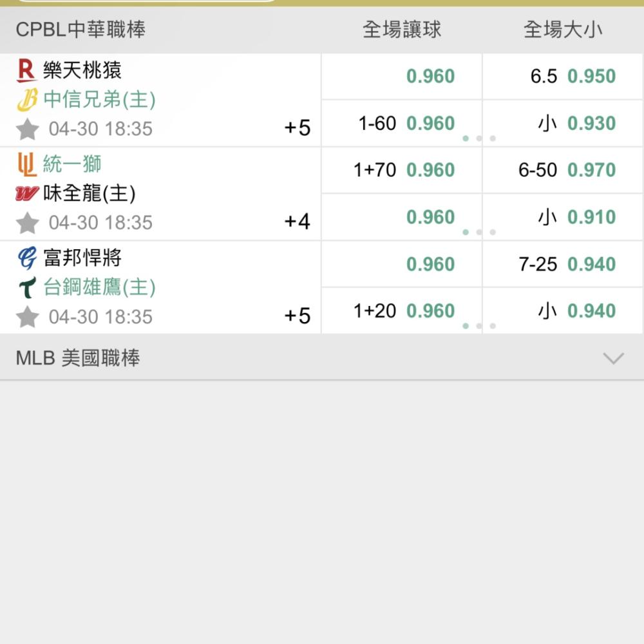Open +4 more bets for 統一獅 match
Screen dimensions: 644x644
tap(298, 222)
